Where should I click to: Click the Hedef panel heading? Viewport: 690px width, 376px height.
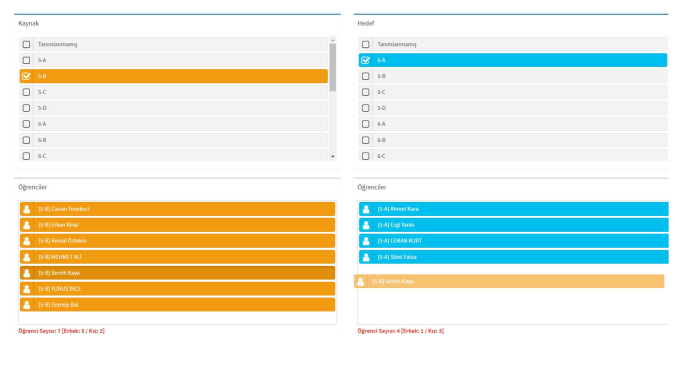point(366,23)
